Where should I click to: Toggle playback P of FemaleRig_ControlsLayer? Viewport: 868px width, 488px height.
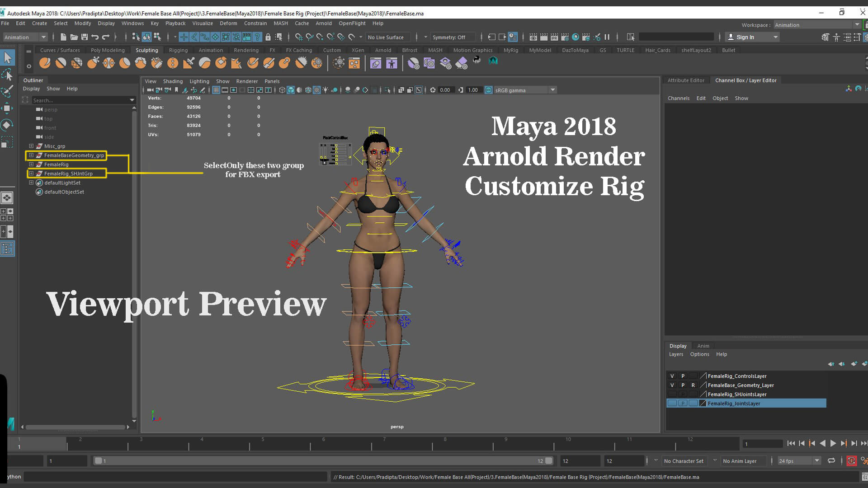tap(683, 376)
